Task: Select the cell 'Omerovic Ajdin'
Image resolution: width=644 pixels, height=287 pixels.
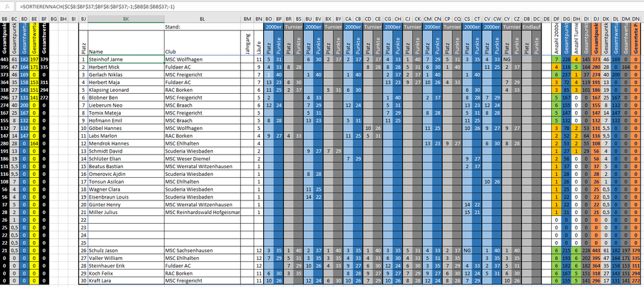Action: coord(126,175)
